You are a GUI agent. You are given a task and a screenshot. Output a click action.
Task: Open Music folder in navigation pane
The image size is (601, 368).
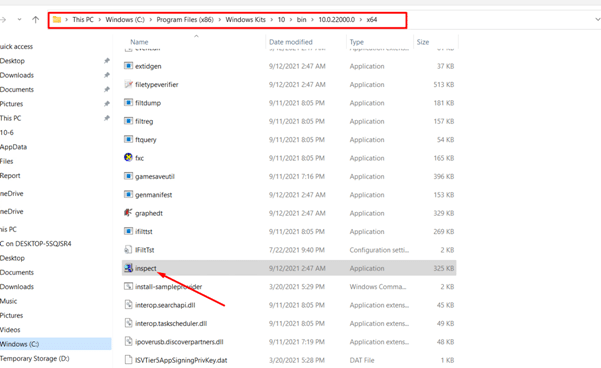coord(8,301)
